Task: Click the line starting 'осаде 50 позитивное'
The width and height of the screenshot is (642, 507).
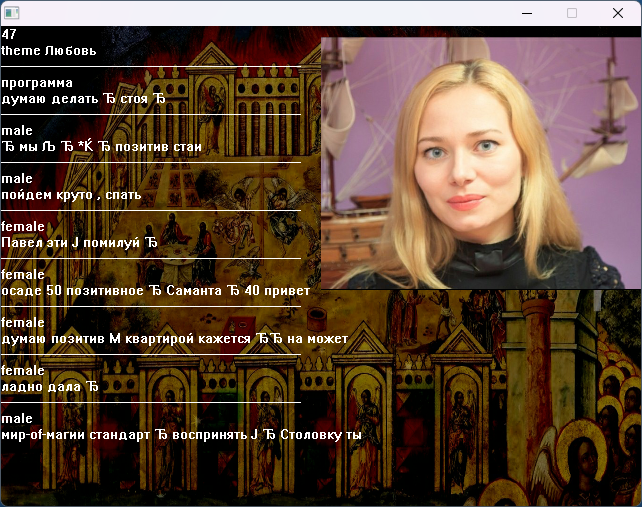Action: point(156,291)
